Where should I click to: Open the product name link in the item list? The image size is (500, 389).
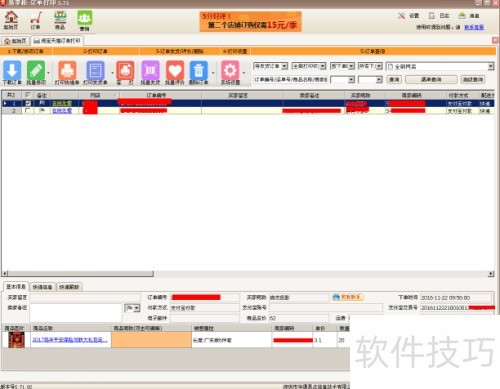coord(70,340)
